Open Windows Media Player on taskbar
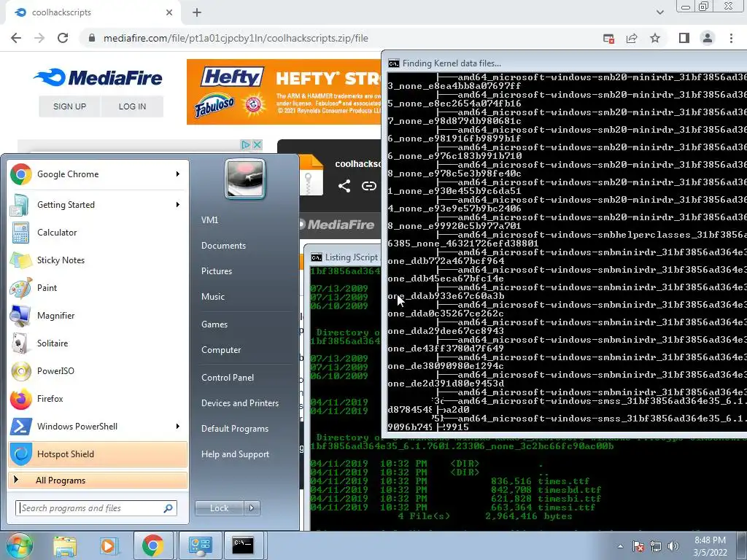This screenshot has height=560, width=747. [109, 545]
